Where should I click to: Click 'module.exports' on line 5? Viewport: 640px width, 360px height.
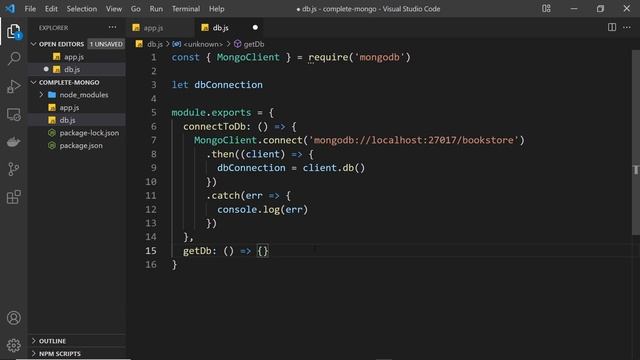pyautogui.click(x=211, y=112)
